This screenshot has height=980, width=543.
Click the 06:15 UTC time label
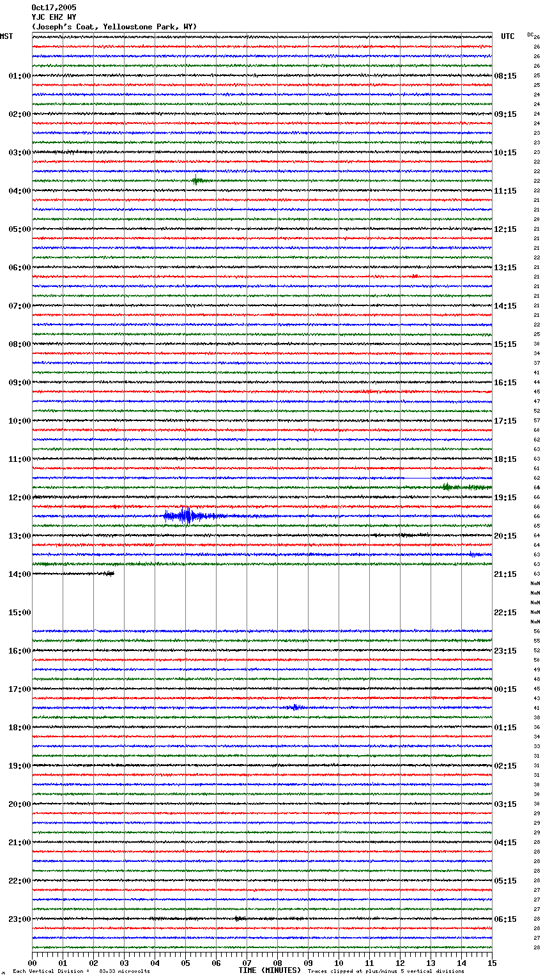tap(505, 919)
